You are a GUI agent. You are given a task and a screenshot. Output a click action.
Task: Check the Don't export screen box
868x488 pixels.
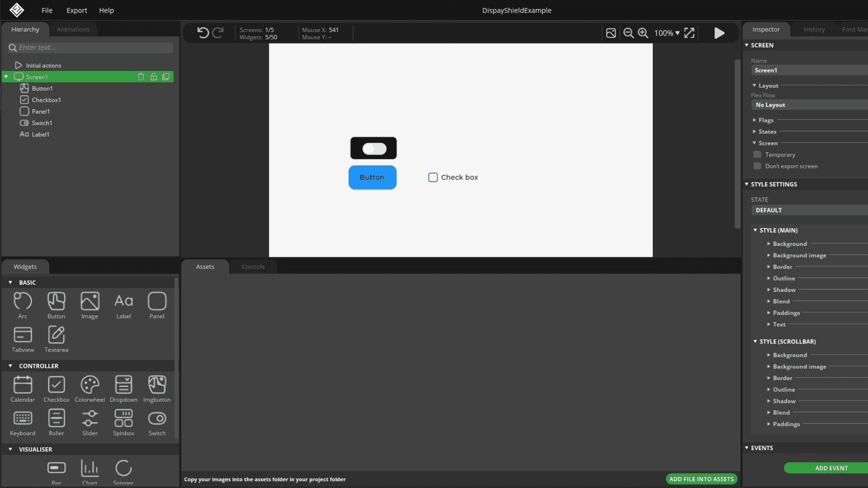pos(757,166)
